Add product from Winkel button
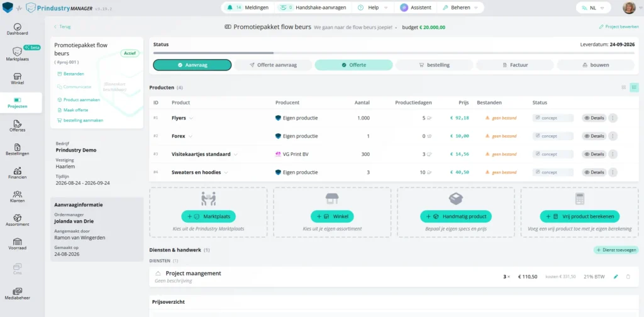 coord(332,216)
